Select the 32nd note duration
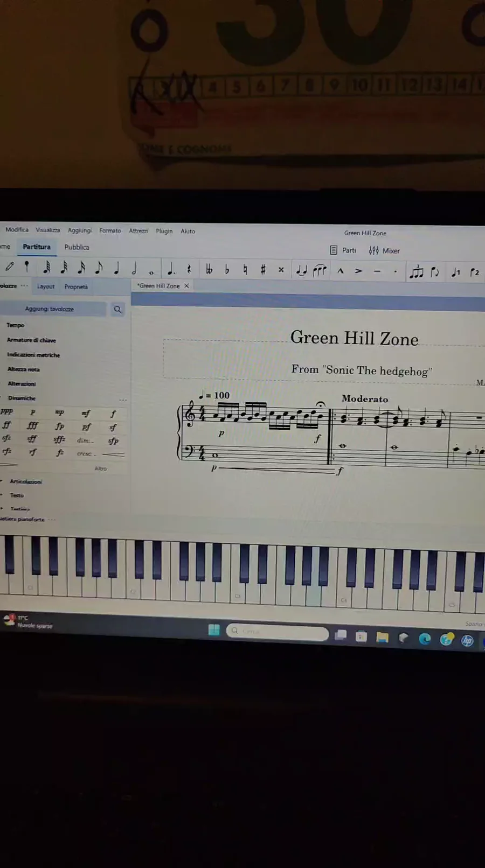Image resolution: width=485 pixels, height=868 pixels. 64,267
